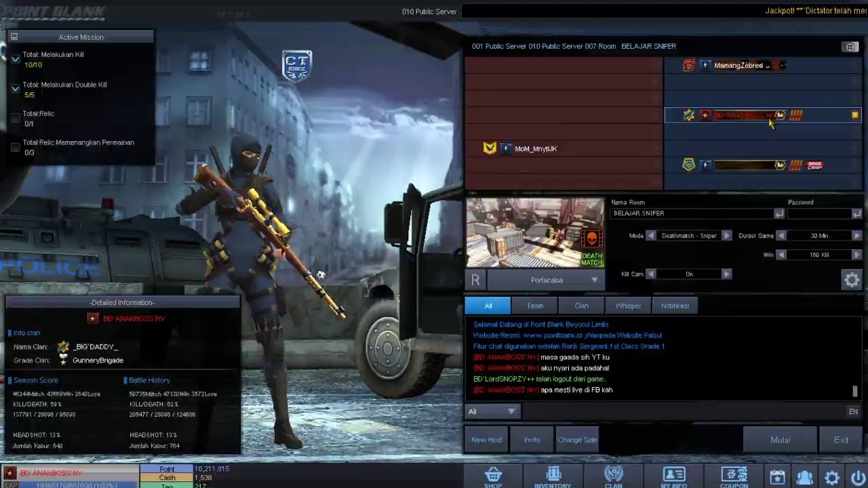The width and height of the screenshot is (868, 488).
Task: Select previous Mode with left arrow
Action: pos(651,236)
